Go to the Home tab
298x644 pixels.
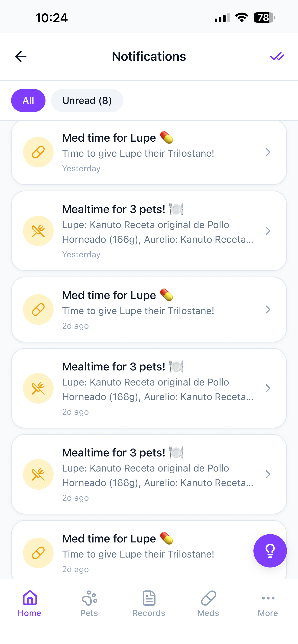pyautogui.click(x=29, y=603)
